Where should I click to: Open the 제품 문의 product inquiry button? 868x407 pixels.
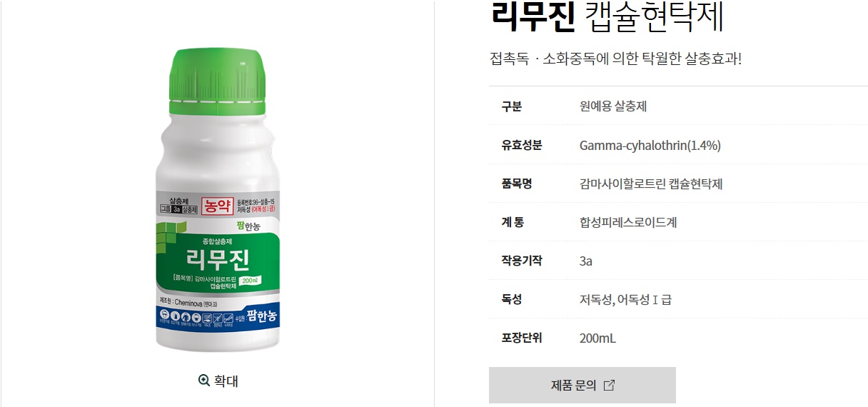coord(582,386)
